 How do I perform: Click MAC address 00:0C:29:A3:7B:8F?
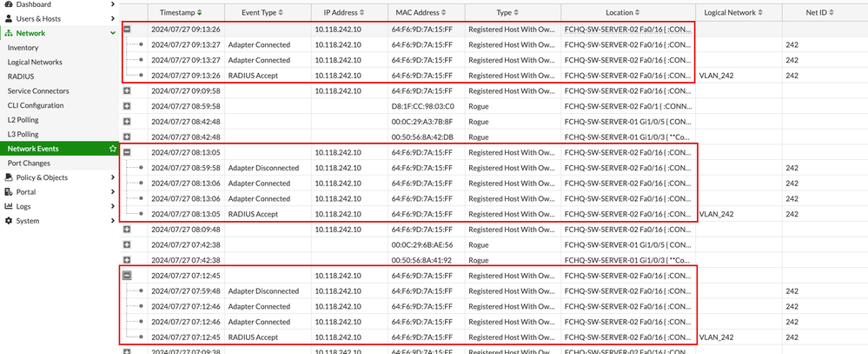[422, 122]
